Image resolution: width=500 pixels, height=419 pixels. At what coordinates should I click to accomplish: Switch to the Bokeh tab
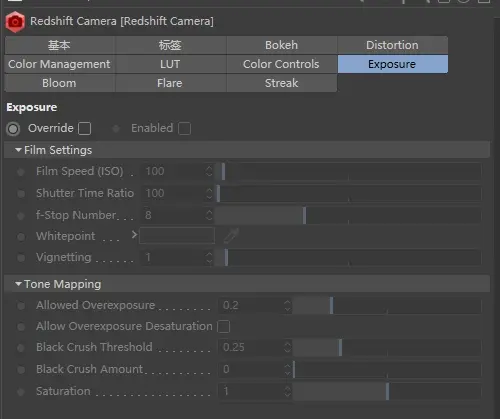[282, 45]
